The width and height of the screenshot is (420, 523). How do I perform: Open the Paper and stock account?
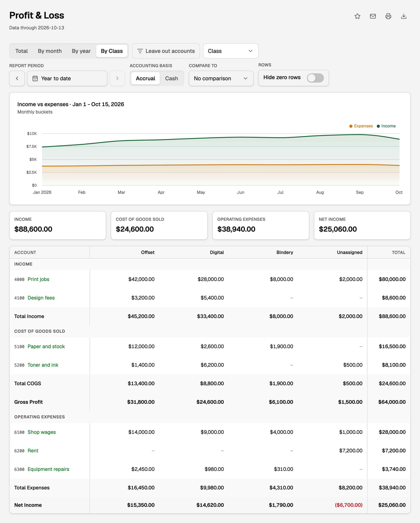point(46,346)
